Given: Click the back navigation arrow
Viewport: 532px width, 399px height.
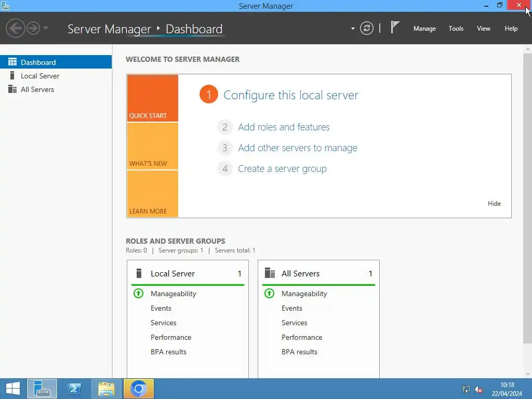Looking at the screenshot, I should coord(16,28).
